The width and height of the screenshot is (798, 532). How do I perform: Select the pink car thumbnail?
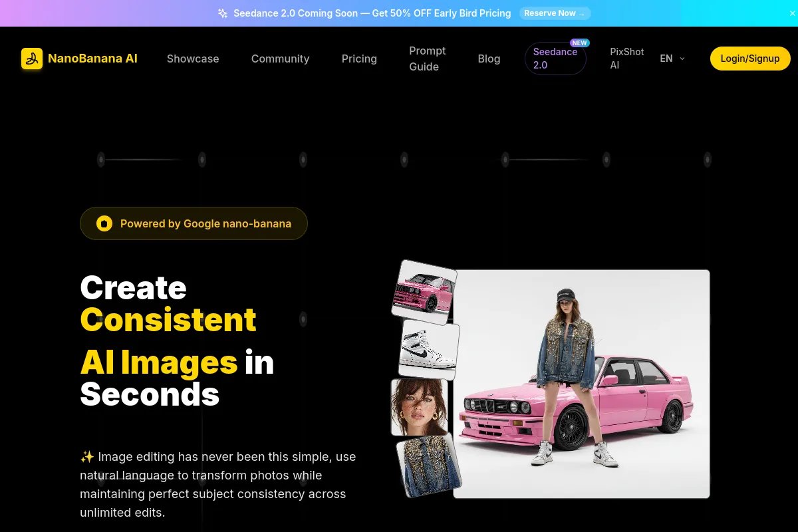[x=424, y=291]
